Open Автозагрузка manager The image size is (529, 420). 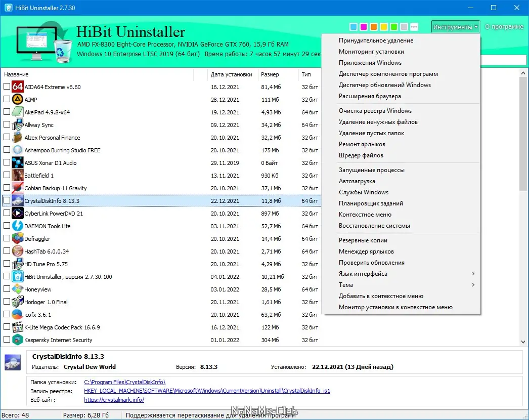401,181
